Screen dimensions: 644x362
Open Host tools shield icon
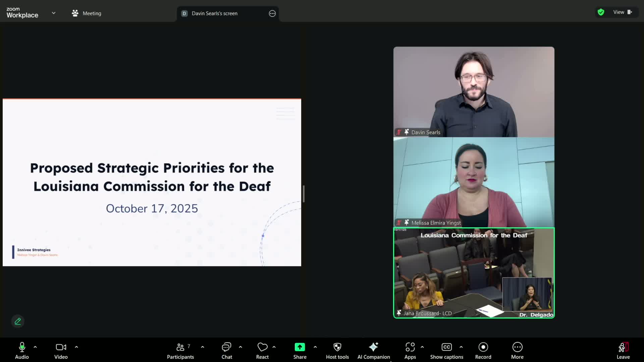point(337,351)
